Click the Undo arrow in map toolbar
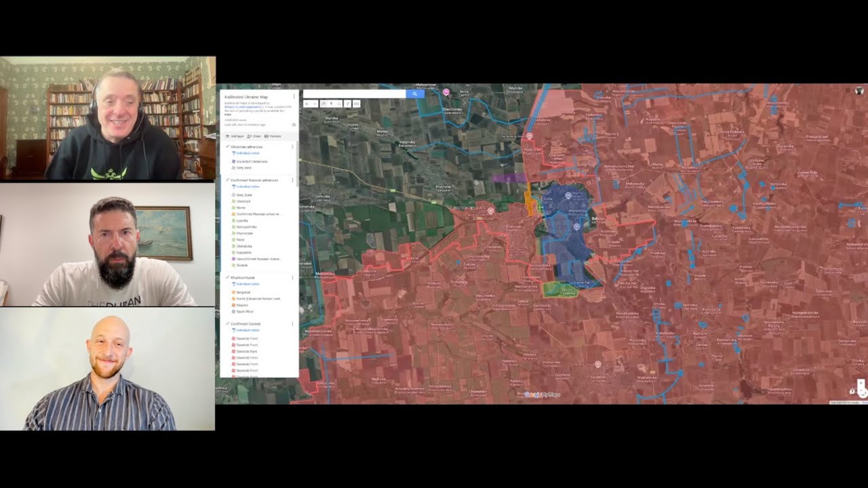This screenshot has width=868, height=488. [x=307, y=104]
